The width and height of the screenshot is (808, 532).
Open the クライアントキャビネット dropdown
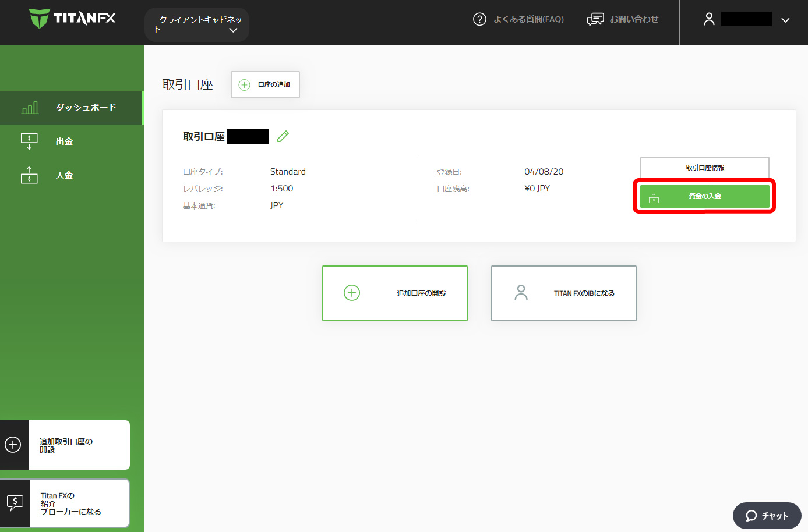coord(197,24)
